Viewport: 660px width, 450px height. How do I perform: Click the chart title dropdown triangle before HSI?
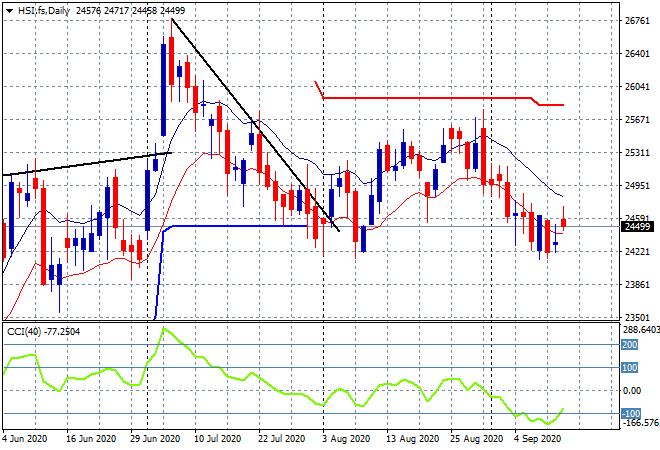(x=9, y=11)
